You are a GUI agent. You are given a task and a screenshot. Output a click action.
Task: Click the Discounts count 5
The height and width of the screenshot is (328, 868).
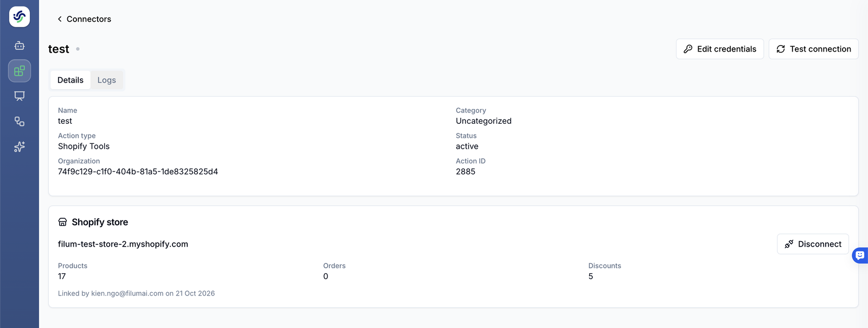591,276
